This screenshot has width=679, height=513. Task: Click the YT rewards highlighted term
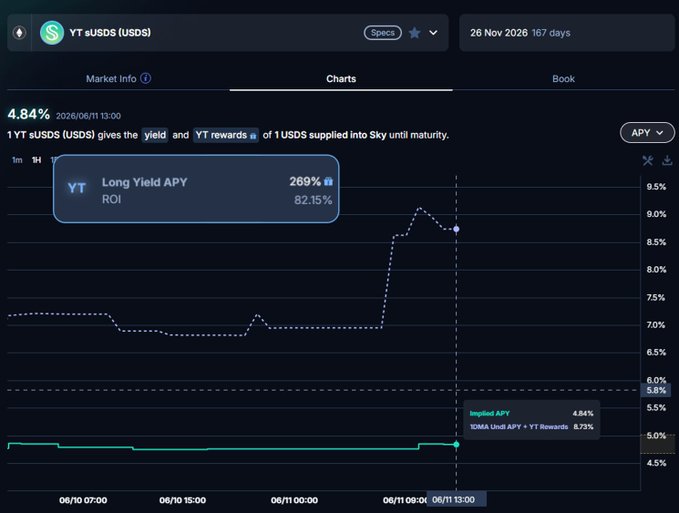click(x=226, y=135)
